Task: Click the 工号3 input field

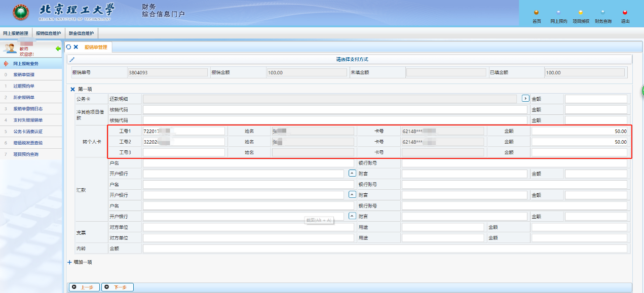Action: point(183,152)
